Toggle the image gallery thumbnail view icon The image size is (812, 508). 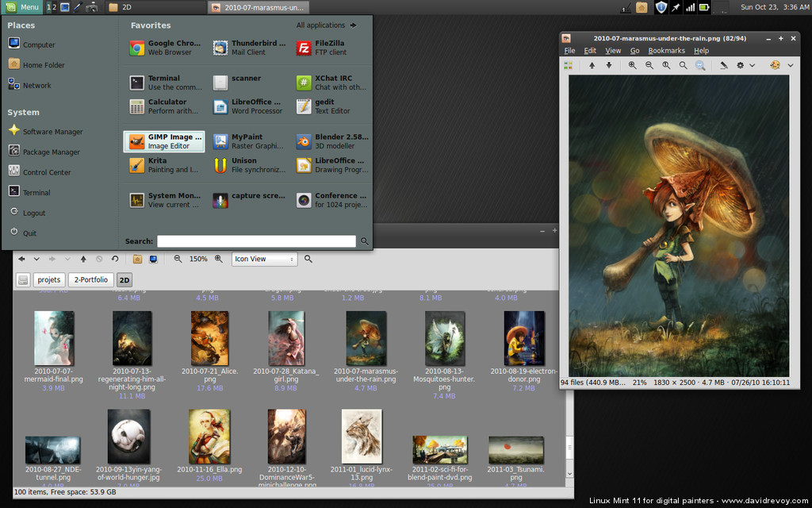coord(568,65)
